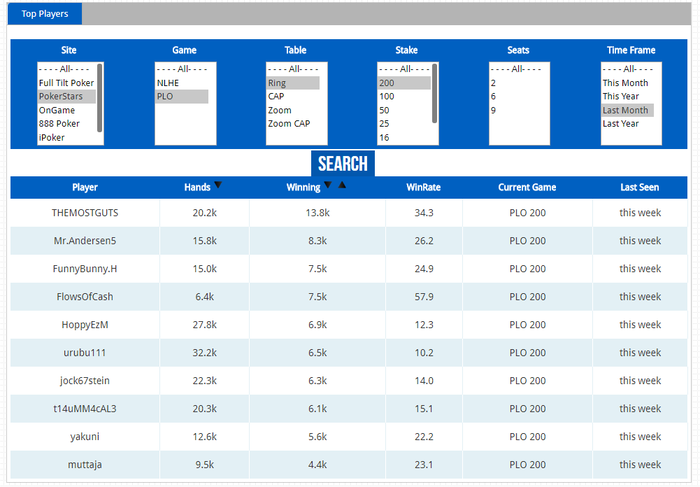Click the SEARCH button
Image resolution: width=700 pixels, height=487 pixels.
343,163
